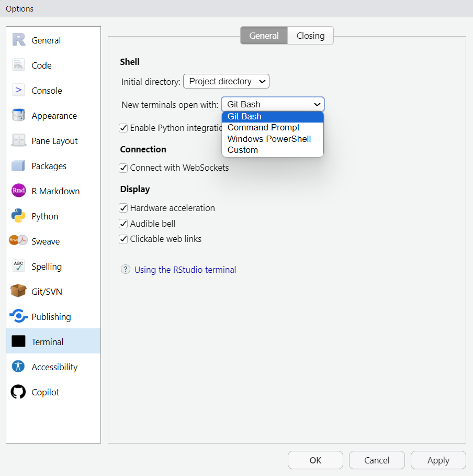Toggle the Audible bell checkbox
Screen dimensions: 473x476
123,224
